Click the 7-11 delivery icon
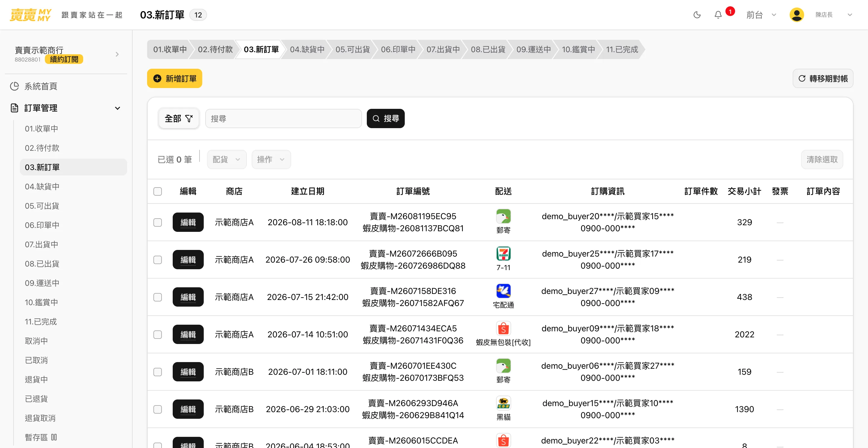 tap(503, 254)
